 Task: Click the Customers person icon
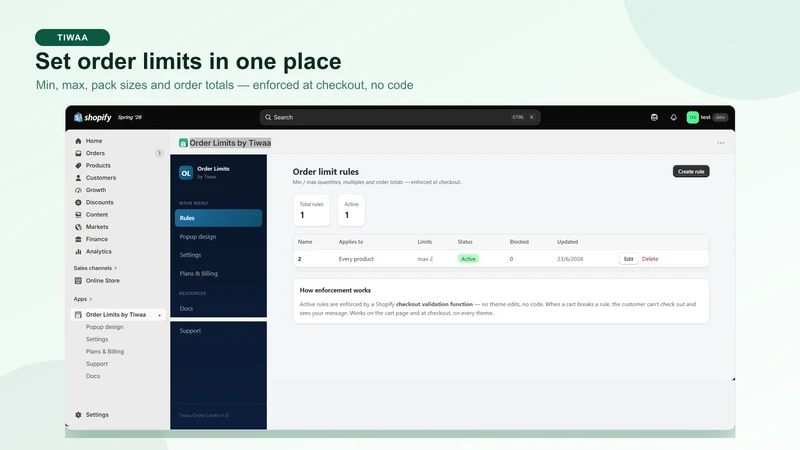[78, 178]
